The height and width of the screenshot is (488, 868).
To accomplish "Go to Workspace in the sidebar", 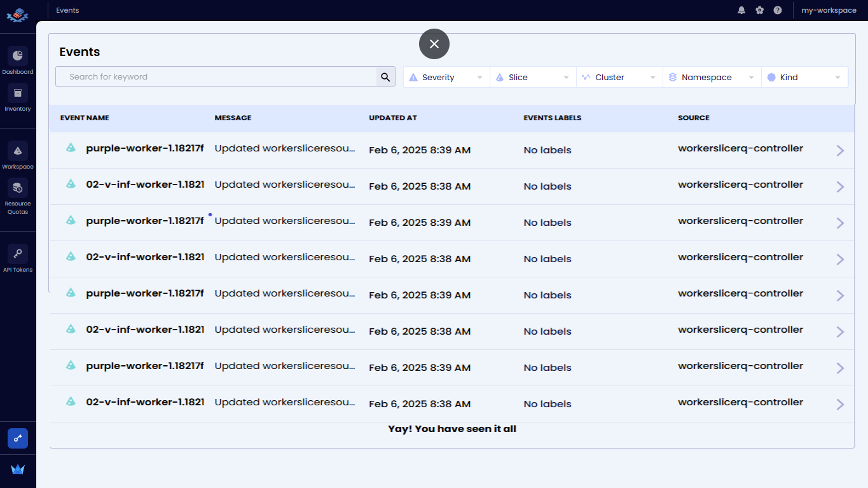I will 18,151.
